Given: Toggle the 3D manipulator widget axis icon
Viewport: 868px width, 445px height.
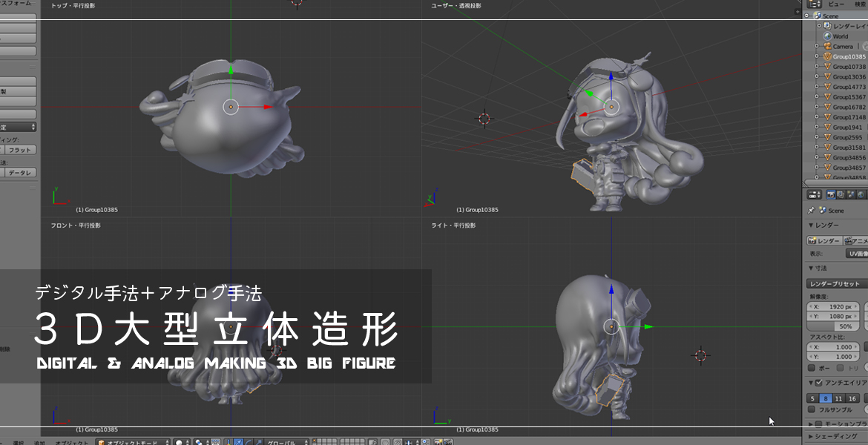Looking at the screenshot, I should tap(228, 441).
